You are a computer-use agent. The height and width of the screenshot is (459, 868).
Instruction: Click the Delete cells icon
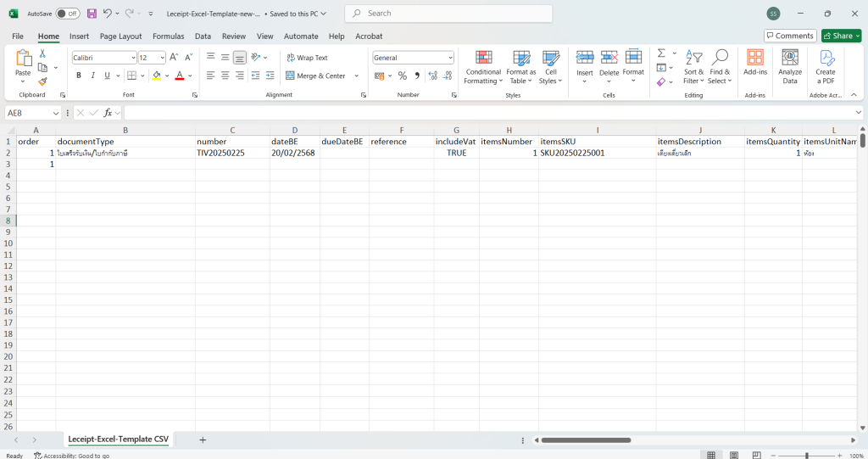point(609,57)
